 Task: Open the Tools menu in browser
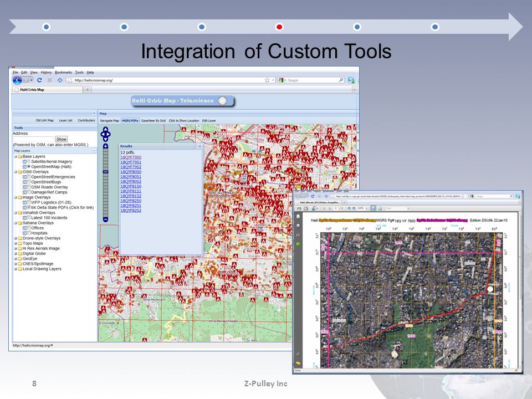pyautogui.click(x=79, y=72)
